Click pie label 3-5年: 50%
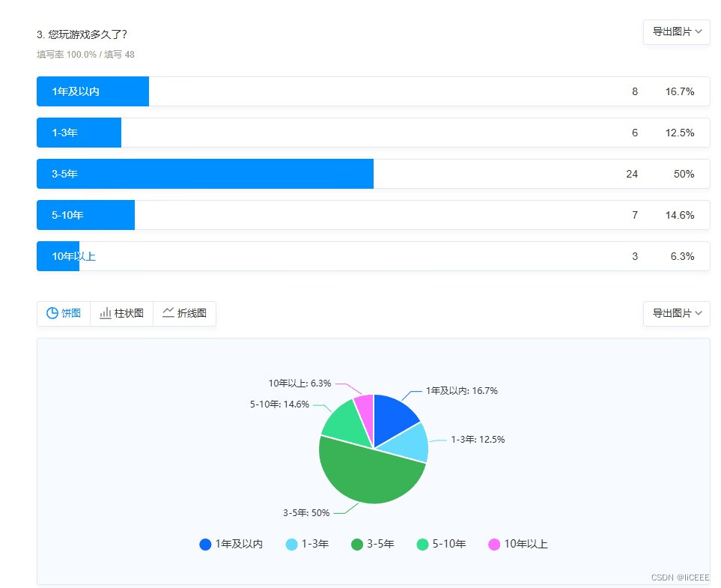The height and width of the screenshot is (588, 721). (x=306, y=512)
